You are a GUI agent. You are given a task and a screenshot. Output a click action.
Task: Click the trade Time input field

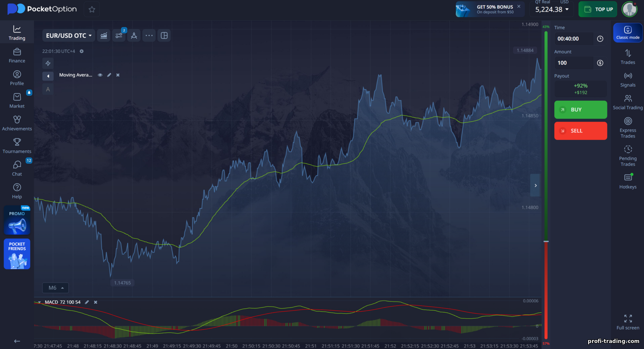click(x=574, y=39)
